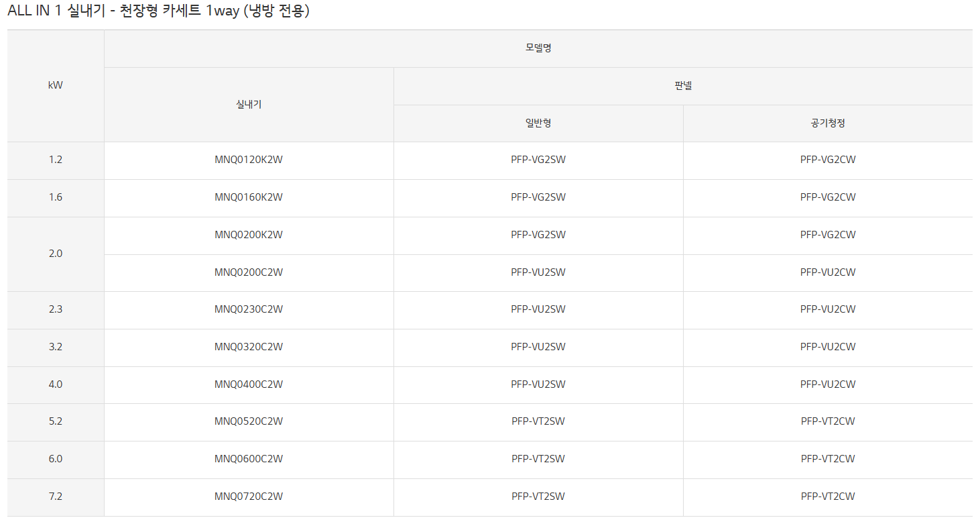Click the ALL IN 1 실내기 table title

coord(158,11)
